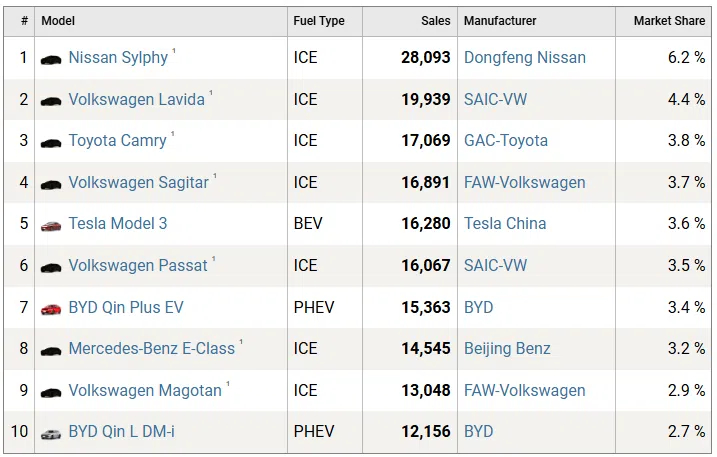Click the FAW-Volkswagen link in Sagitar row
This screenshot has height=457, width=717.
tap(525, 183)
